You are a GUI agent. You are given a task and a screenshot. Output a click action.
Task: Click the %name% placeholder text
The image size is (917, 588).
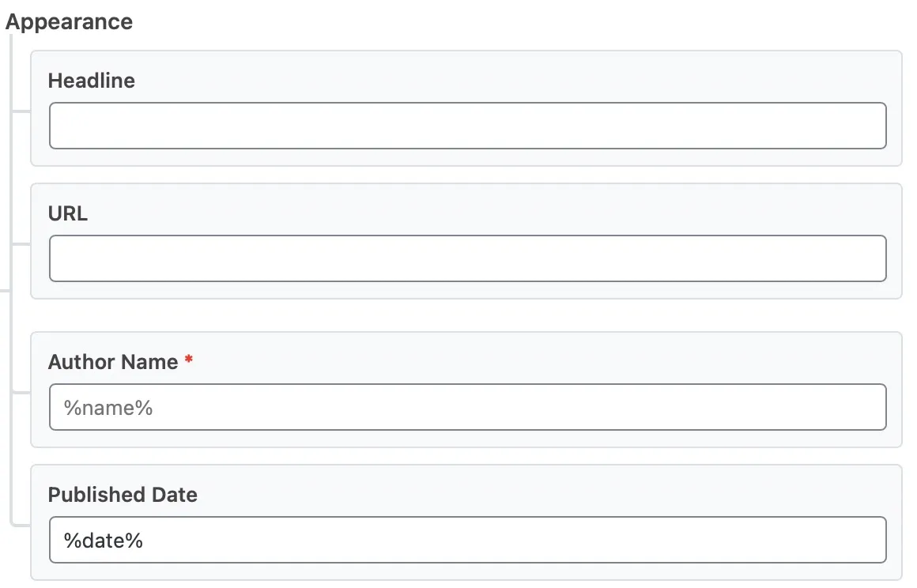point(108,408)
